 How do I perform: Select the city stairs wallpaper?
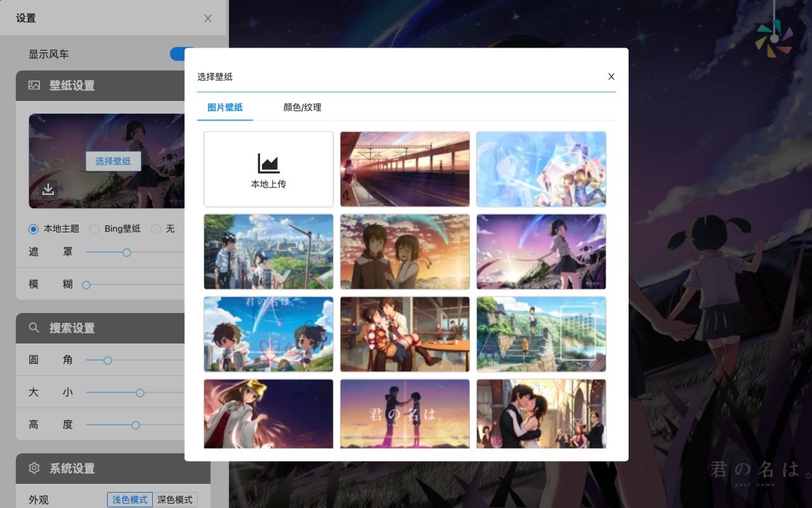tap(268, 251)
